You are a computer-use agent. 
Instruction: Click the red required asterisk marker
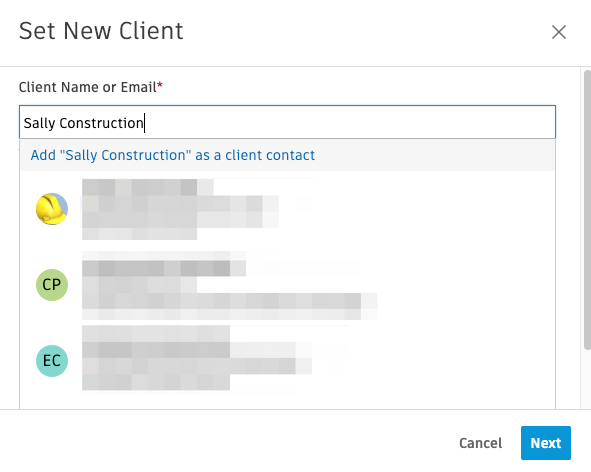point(160,85)
